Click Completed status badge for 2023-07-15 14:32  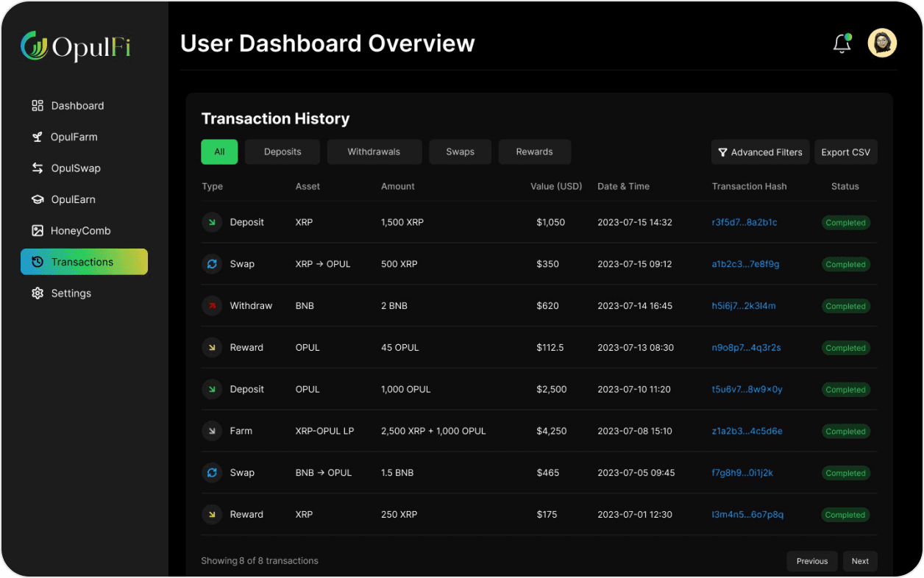[845, 223]
